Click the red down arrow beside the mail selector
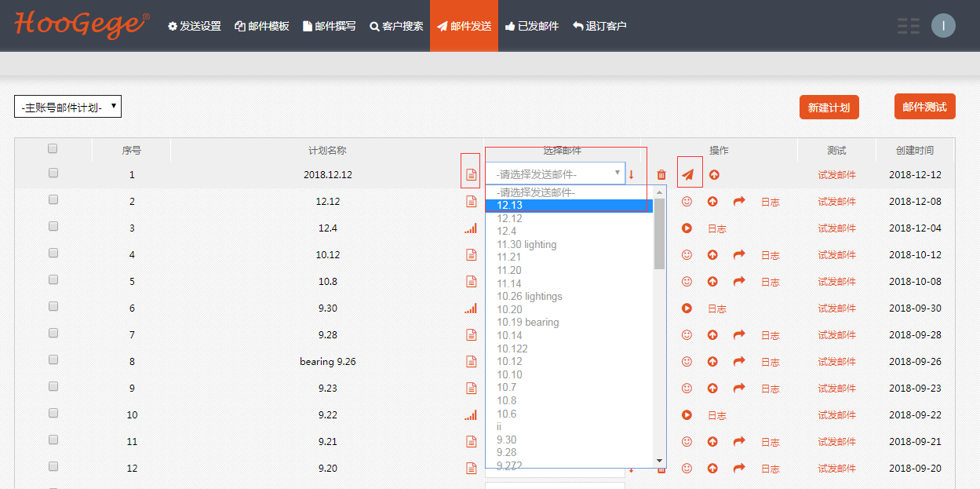This screenshot has width=980, height=489. [x=631, y=174]
